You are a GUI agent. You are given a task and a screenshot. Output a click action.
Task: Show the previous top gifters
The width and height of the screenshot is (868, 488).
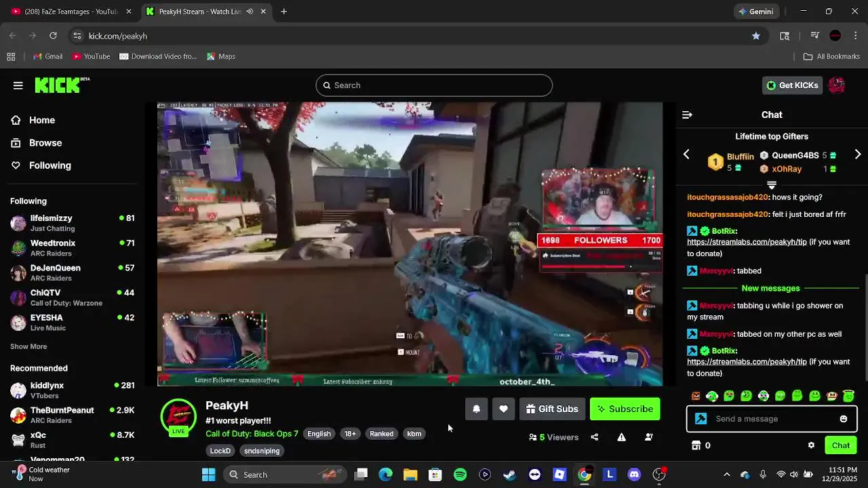686,155
